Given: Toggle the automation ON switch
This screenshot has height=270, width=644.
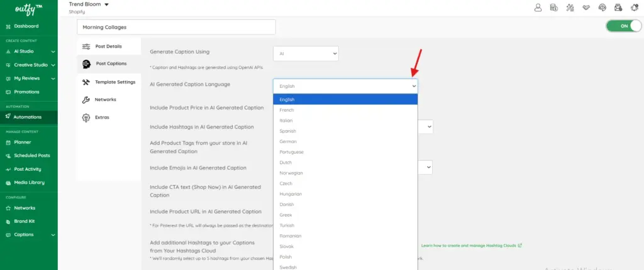Looking at the screenshot, I should pos(623,26).
